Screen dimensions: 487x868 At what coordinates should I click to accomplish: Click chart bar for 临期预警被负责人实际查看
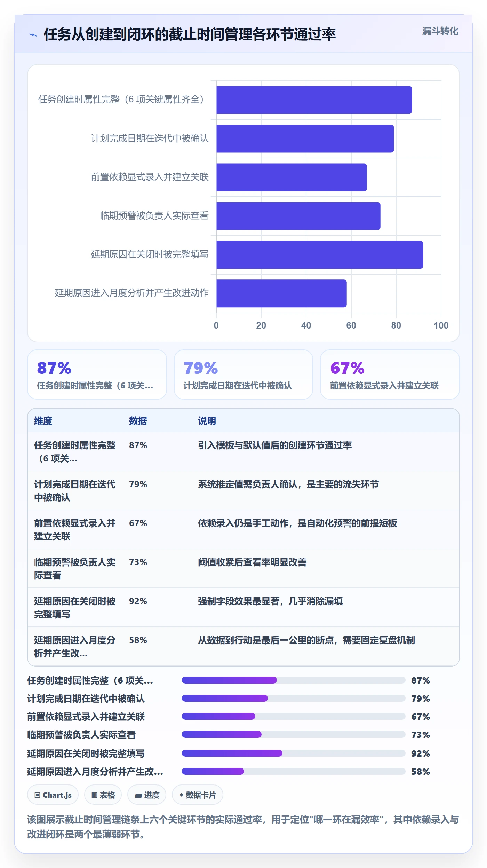point(298,216)
